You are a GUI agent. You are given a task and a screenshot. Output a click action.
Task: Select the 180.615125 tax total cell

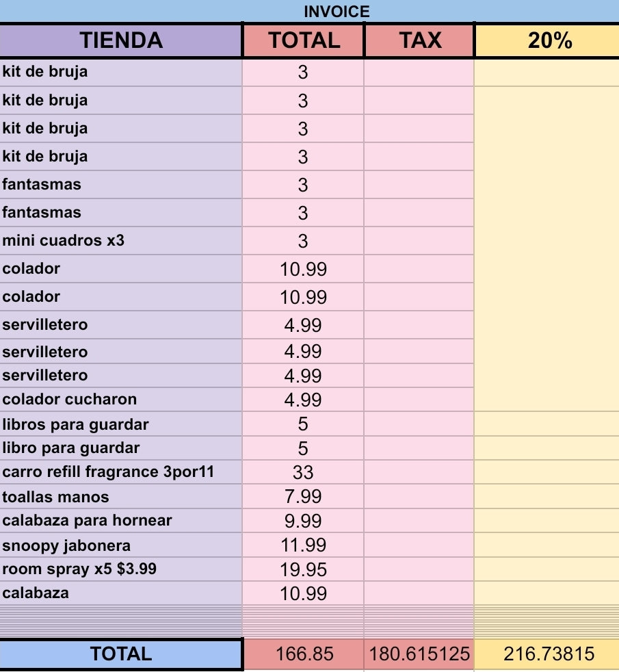coord(419,654)
